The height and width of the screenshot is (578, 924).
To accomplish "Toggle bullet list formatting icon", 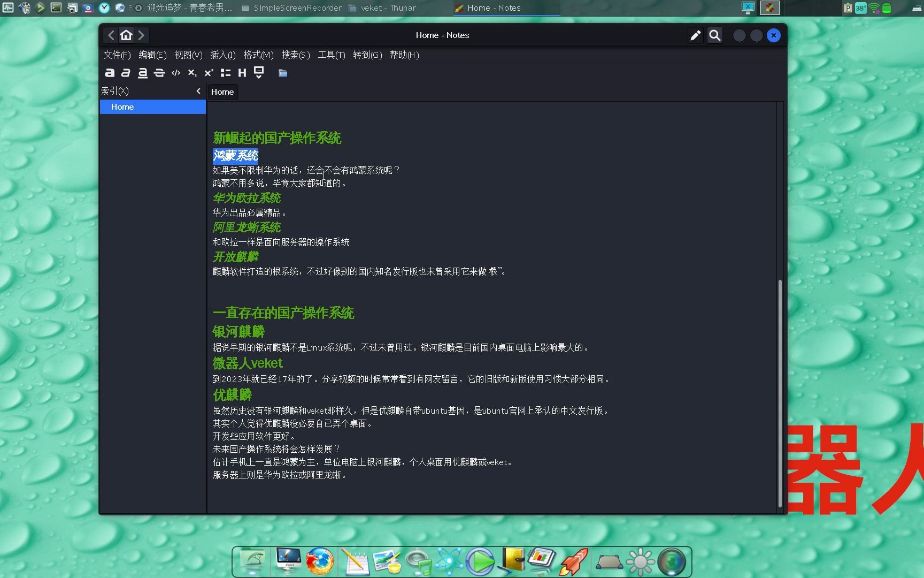I will point(226,73).
